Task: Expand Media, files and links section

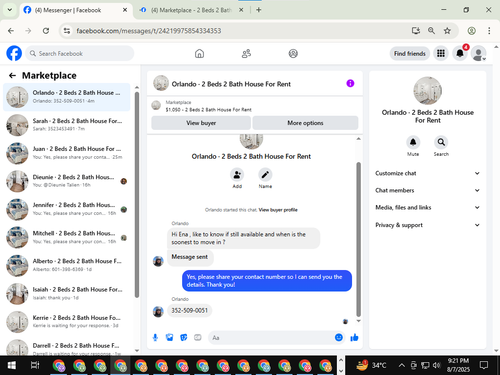Action: (x=427, y=207)
